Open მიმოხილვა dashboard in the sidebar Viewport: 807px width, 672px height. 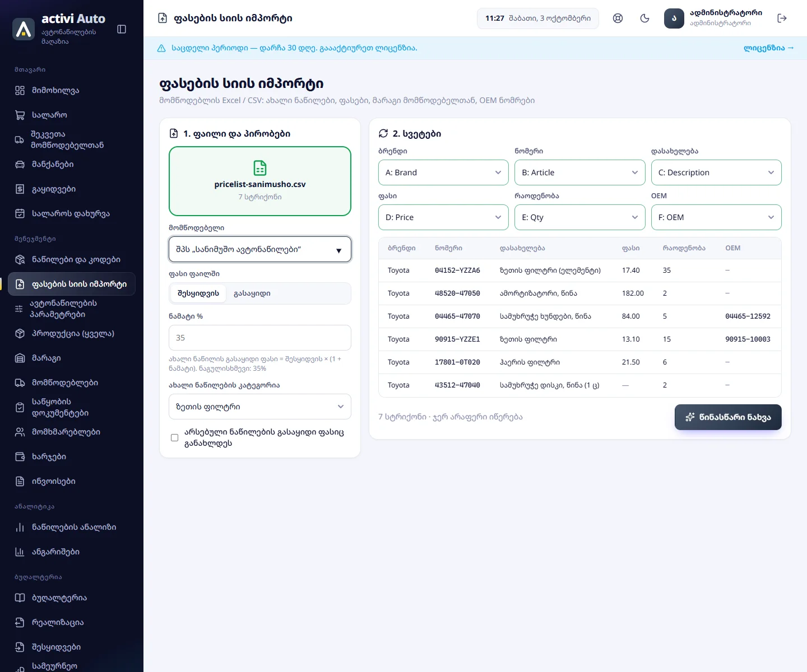tap(72, 90)
